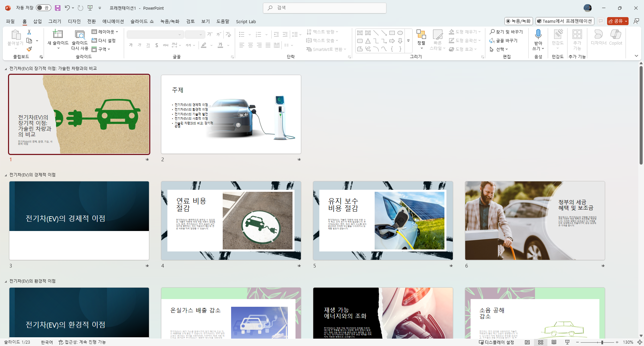Select the triangle shape in shapes gallery
The height and width of the screenshot is (346, 644).
tap(368, 41)
